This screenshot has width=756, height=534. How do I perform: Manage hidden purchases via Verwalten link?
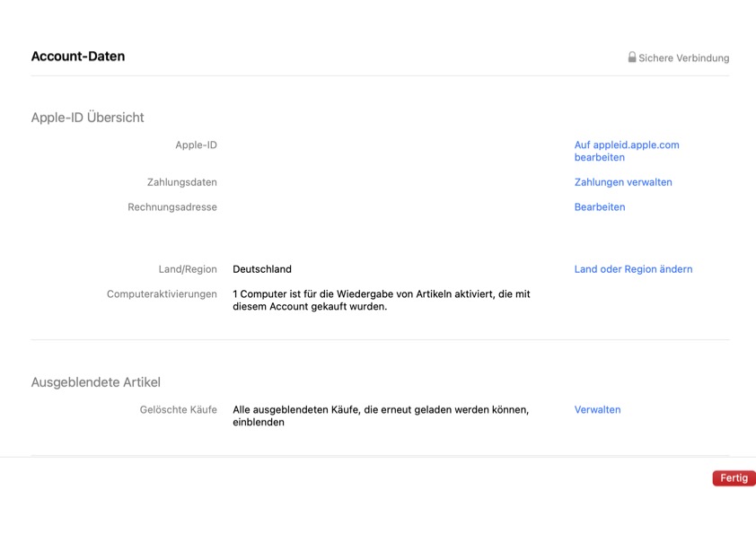[x=597, y=410]
